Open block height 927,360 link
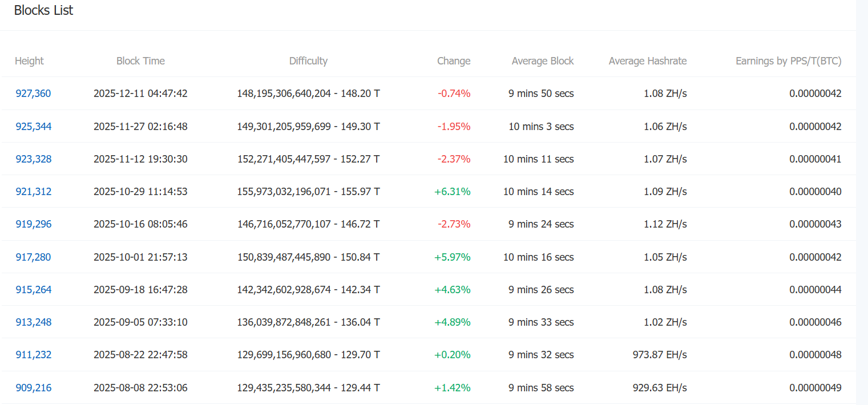Screen dimensions: 868x405 (33, 94)
